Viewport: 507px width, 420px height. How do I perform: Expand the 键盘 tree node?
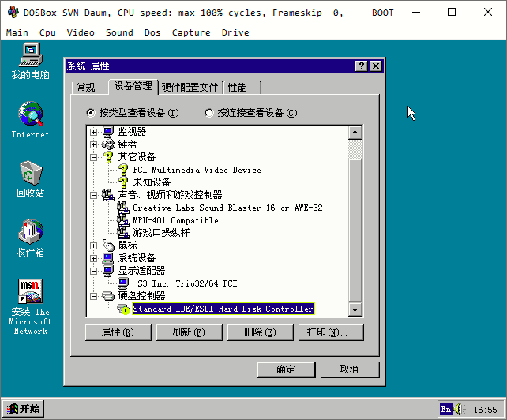pyautogui.click(x=93, y=144)
